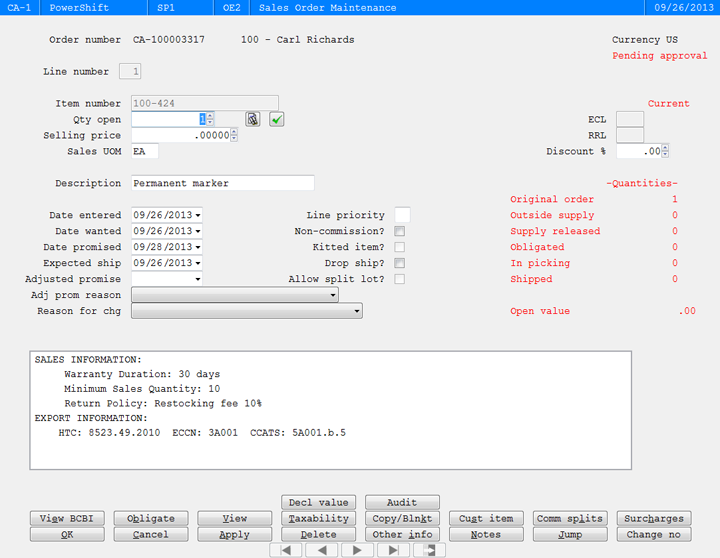Screen dimensions: 720x558
Task: Go to previous record navigation arrow
Action: point(321,550)
